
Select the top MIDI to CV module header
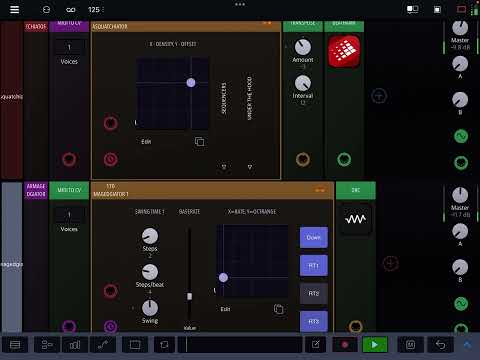pyautogui.click(x=69, y=26)
